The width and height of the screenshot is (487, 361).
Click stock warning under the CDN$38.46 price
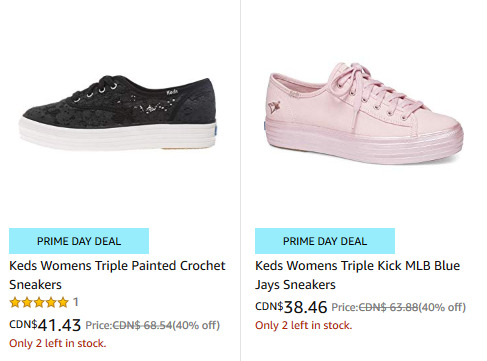[x=304, y=325]
